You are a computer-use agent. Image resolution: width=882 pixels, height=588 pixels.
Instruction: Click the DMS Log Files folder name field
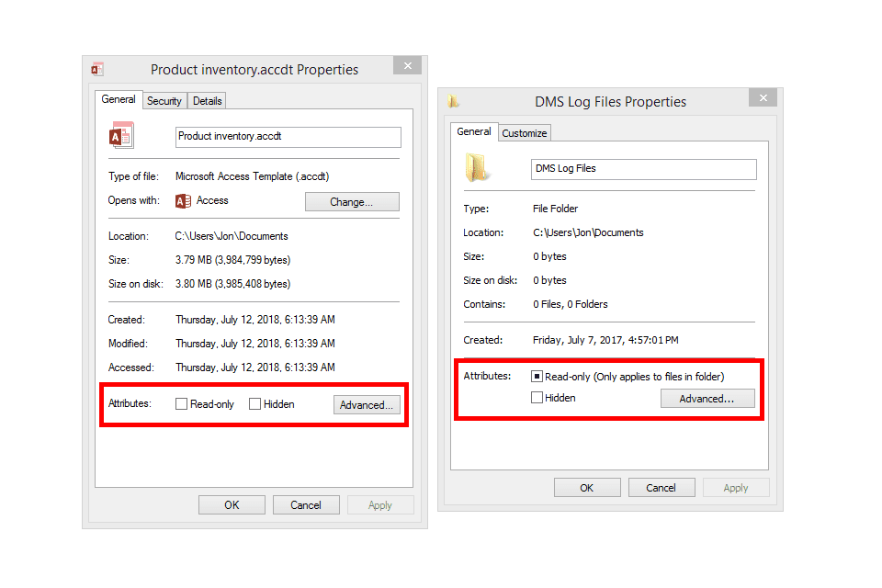[644, 169]
